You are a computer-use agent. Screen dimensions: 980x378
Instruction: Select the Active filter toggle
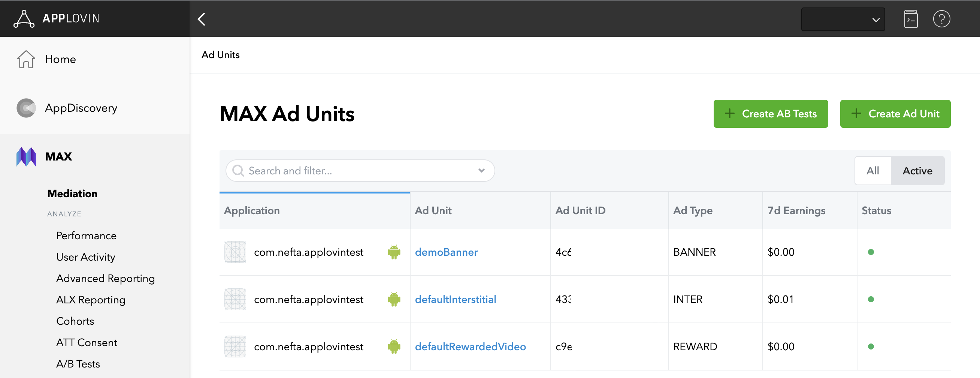coord(917,171)
